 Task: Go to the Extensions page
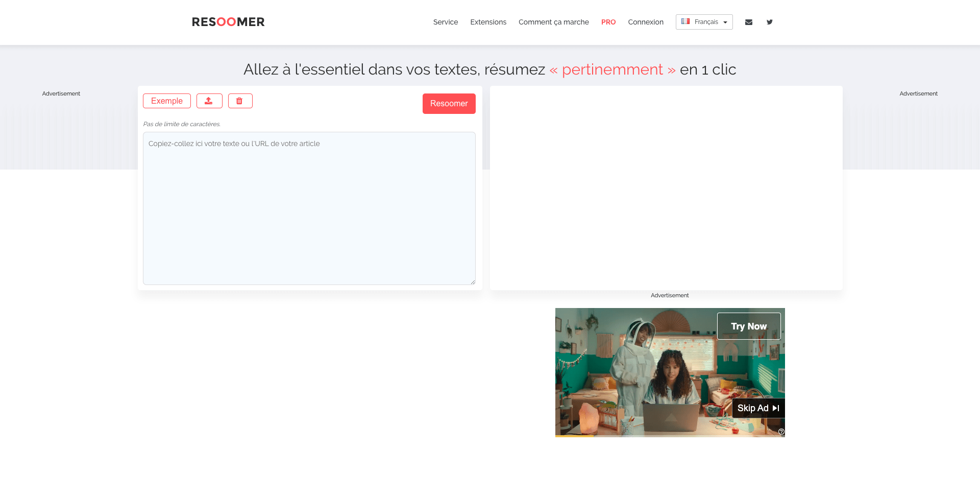(488, 22)
